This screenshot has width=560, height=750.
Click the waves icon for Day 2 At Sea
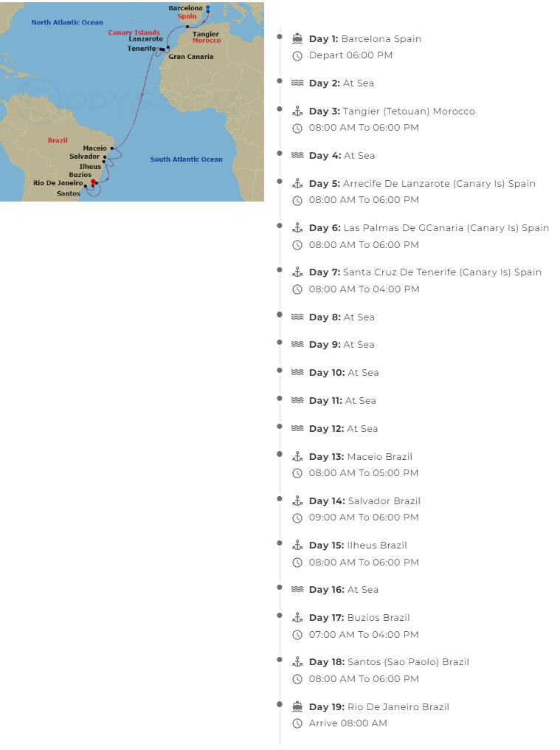[x=297, y=83]
